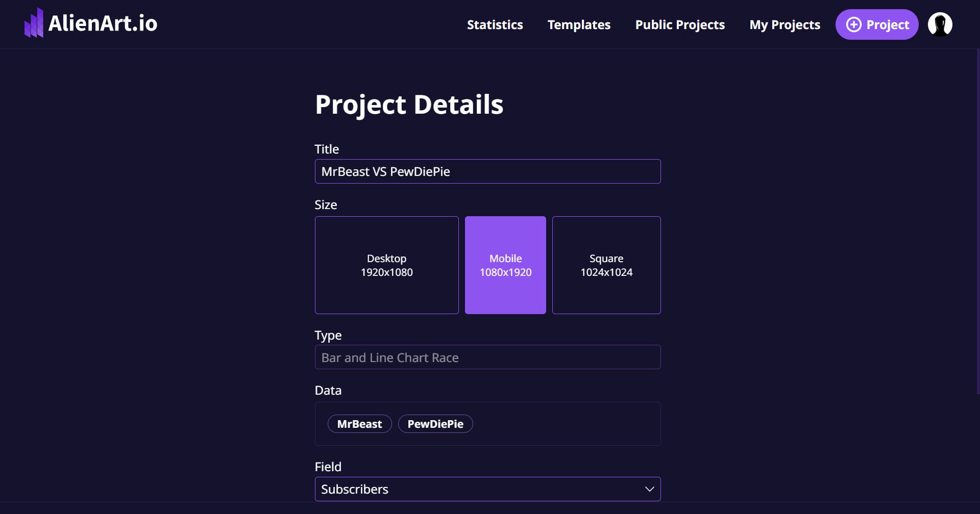The height and width of the screenshot is (514, 980).
Task: Click the AlienArt.io bar chart logo icon
Action: 34,23
